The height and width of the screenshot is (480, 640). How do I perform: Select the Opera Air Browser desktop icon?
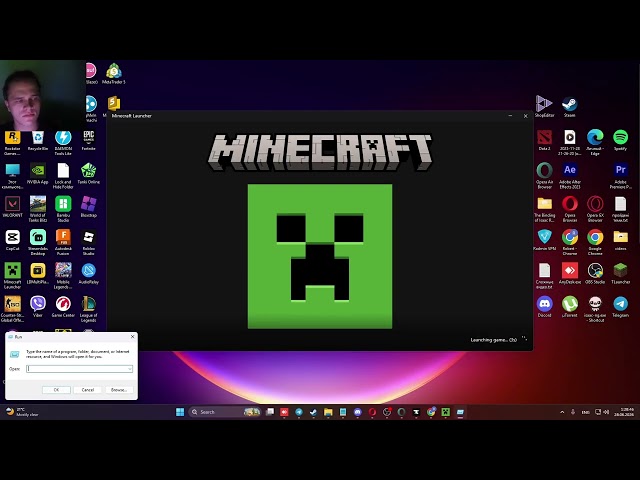(544, 176)
